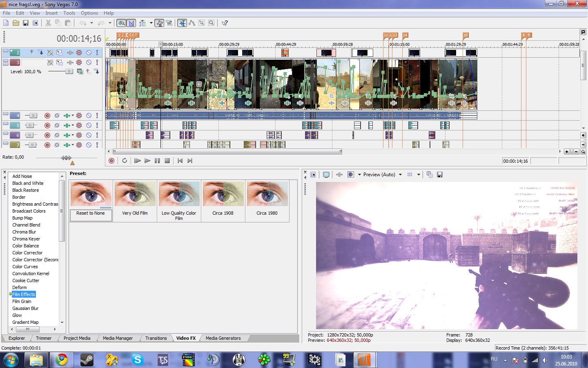Viewport: 588px width, 368px height.
Task: Select the Envelope Edit tool
Action: [192, 23]
